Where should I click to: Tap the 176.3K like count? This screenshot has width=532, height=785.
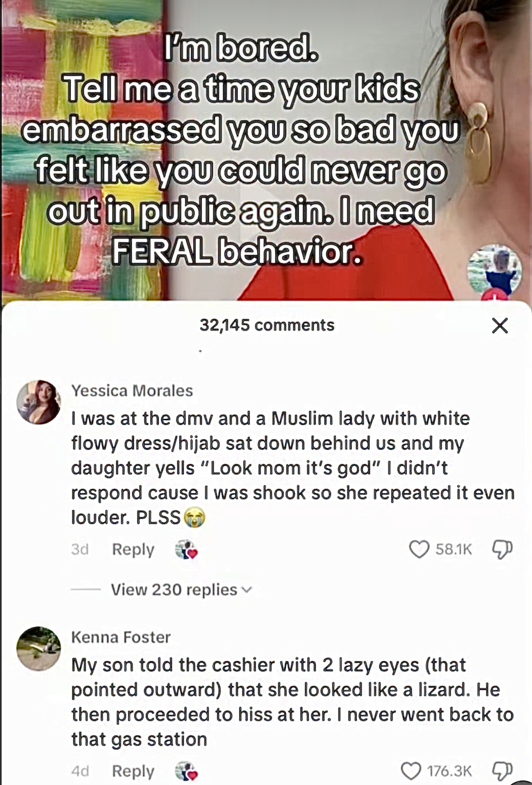coord(449,771)
